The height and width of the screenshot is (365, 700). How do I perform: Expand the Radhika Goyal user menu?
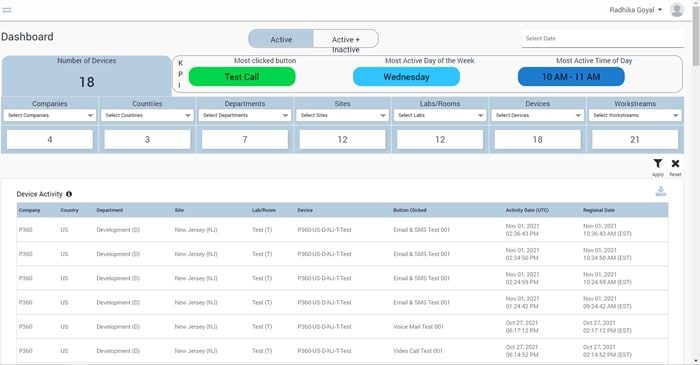pyautogui.click(x=636, y=10)
